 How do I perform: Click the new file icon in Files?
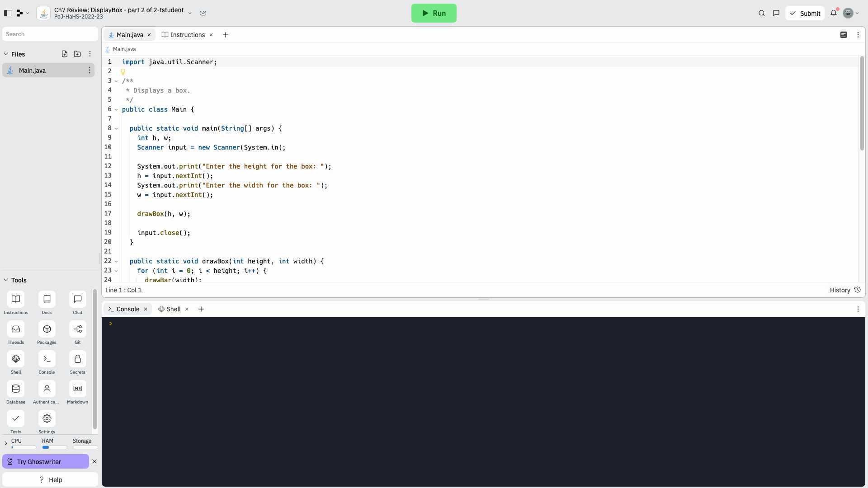click(x=65, y=54)
